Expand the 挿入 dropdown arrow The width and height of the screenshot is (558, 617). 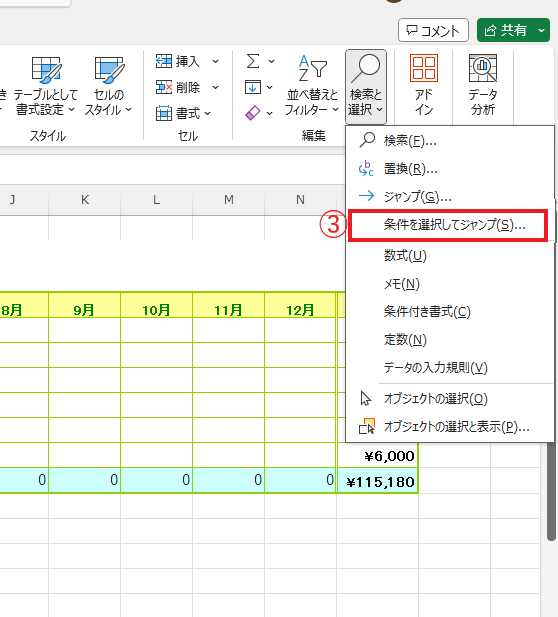(x=216, y=61)
